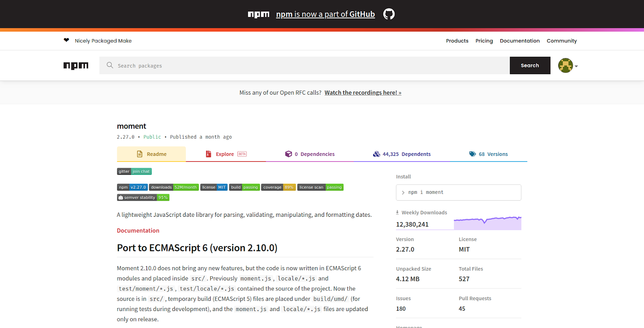Open the 44,325 Dependents tab
Image resolution: width=644 pixels, height=328 pixels.
[x=402, y=154]
